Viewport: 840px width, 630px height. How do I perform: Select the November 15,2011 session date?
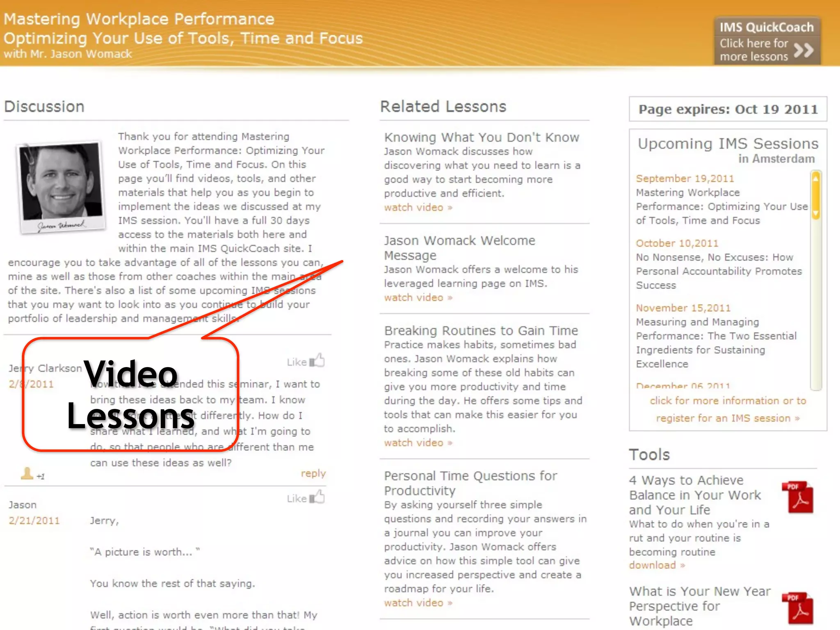point(683,308)
